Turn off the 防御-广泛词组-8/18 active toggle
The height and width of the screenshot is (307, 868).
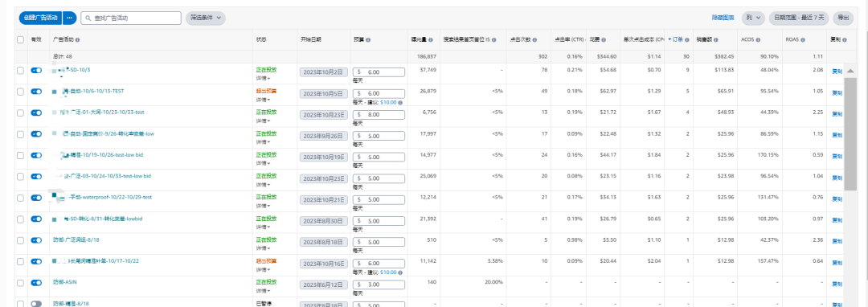(36, 240)
